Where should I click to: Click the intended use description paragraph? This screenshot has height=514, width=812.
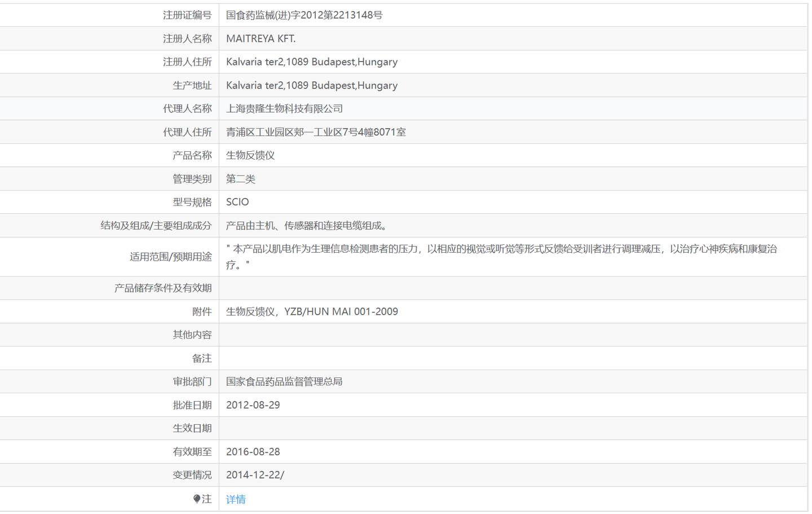click(502, 257)
